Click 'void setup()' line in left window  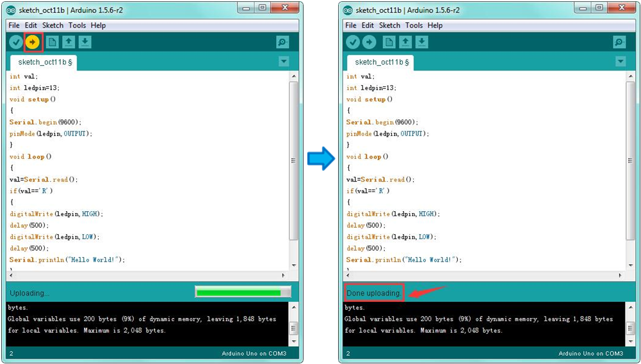(33, 99)
